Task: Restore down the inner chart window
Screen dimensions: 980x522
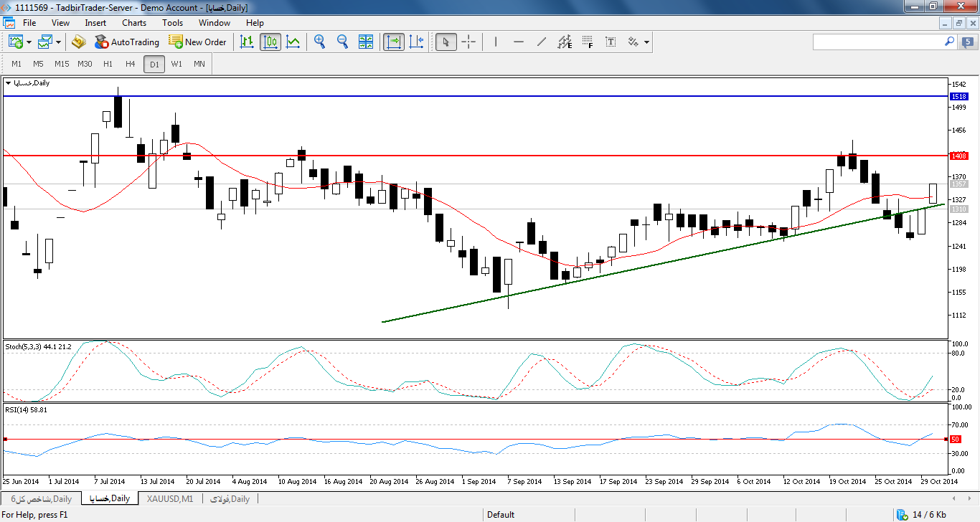Action: click(960, 23)
